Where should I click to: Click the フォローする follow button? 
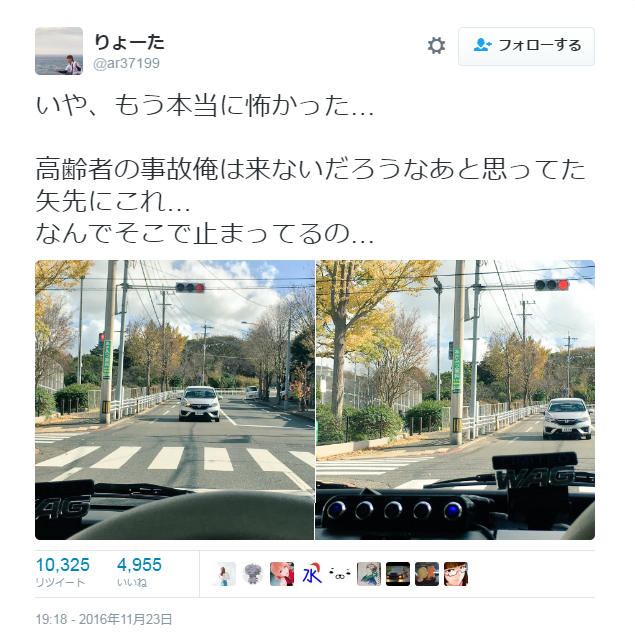click(526, 46)
